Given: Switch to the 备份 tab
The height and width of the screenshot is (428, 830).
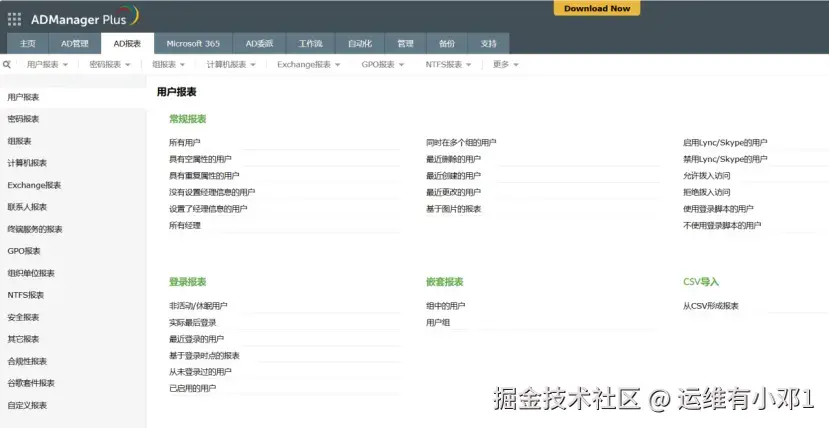Looking at the screenshot, I should pyautogui.click(x=447, y=44).
